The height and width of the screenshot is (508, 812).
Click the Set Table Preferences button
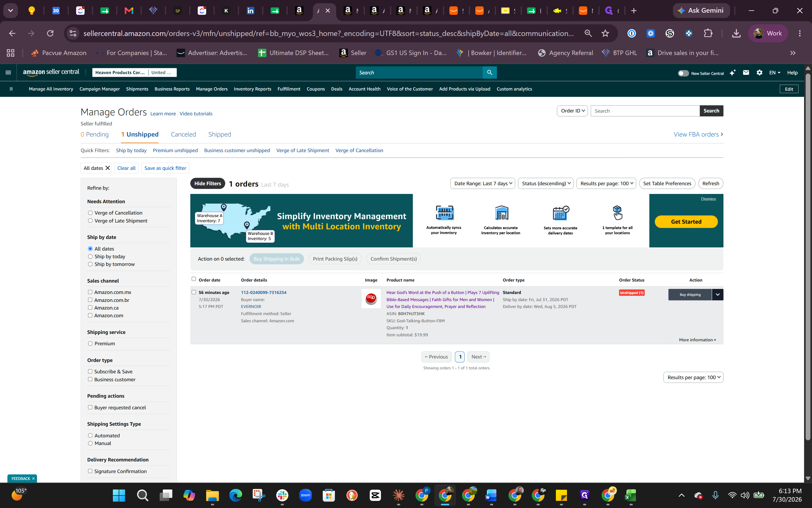[x=667, y=183]
